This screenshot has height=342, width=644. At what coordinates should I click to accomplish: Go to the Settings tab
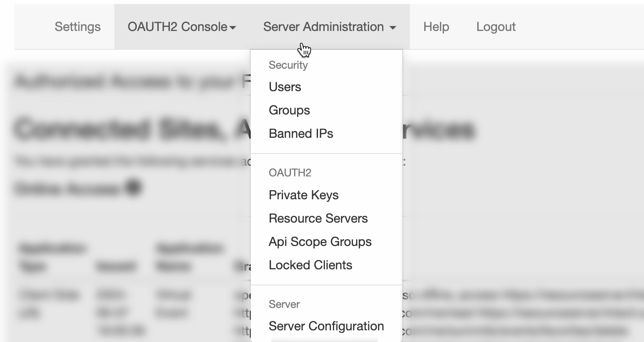[x=78, y=27]
